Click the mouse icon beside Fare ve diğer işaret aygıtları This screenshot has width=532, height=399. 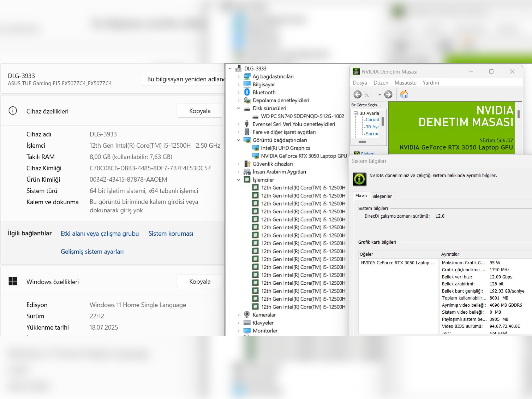pyautogui.click(x=247, y=132)
